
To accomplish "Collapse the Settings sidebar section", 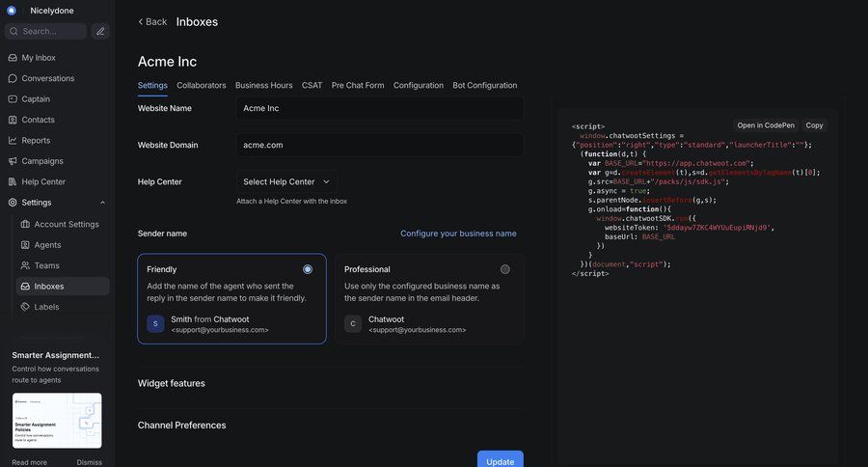I will (x=102, y=203).
